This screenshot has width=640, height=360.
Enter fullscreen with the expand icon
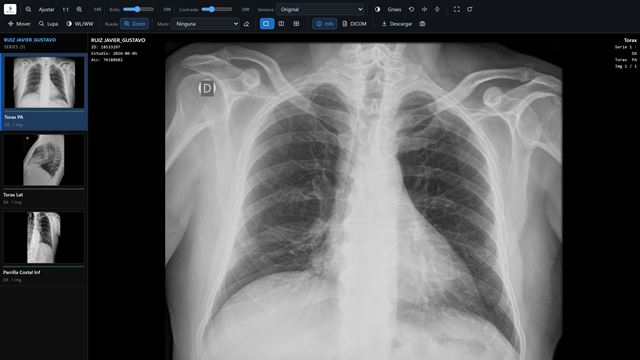click(457, 9)
